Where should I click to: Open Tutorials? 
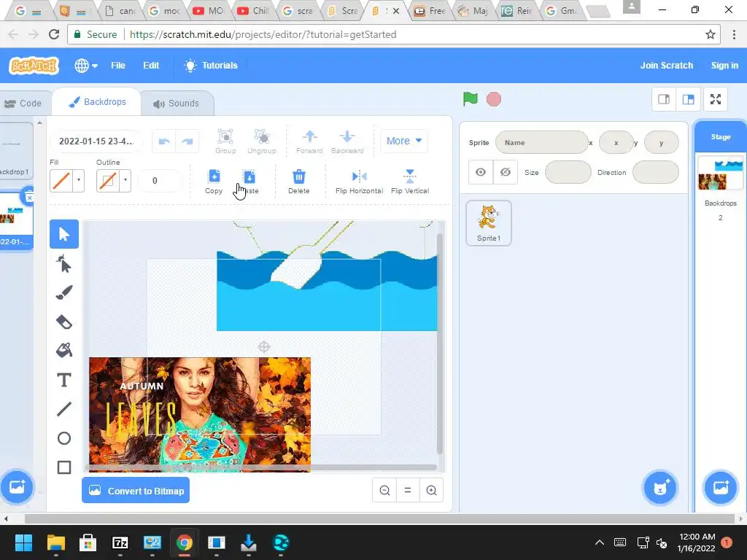click(211, 66)
